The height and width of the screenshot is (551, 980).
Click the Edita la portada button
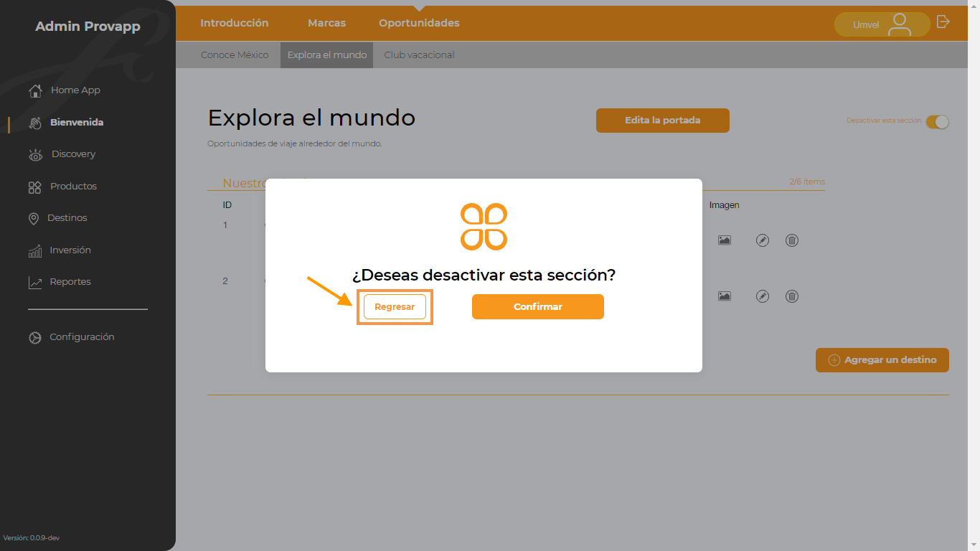tap(663, 121)
